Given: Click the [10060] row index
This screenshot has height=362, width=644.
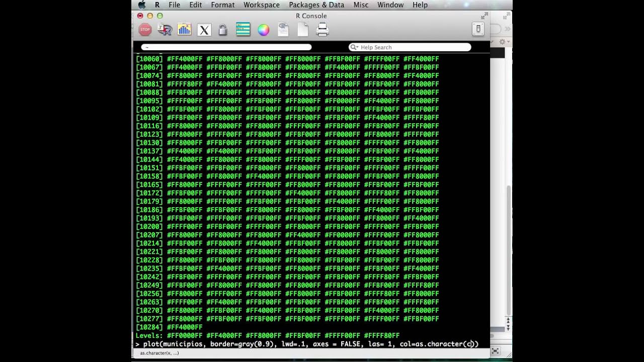Looking at the screenshot, I should tap(149, 59).
